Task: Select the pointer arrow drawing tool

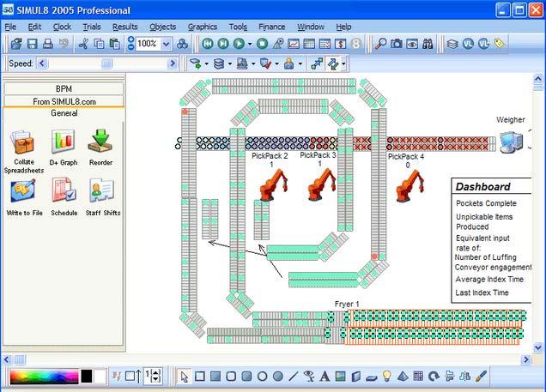Action: point(185,377)
